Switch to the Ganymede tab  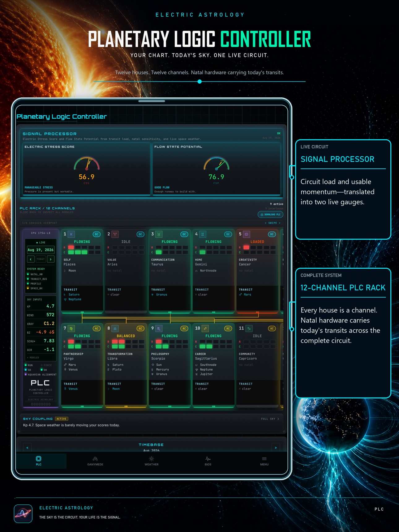(x=95, y=461)
